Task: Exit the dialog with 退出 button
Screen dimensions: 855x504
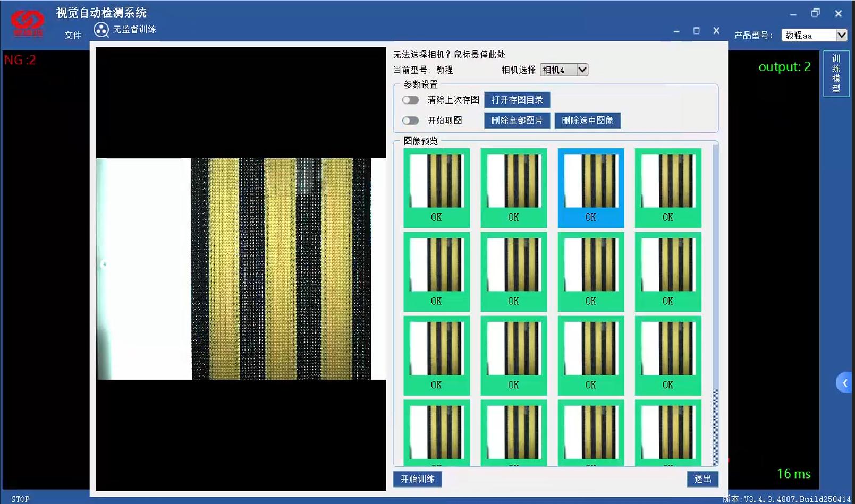Action: tap(702, 479)
